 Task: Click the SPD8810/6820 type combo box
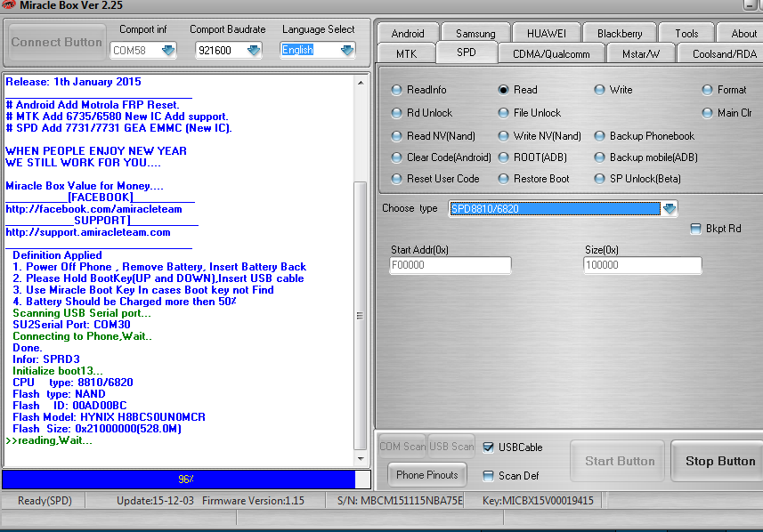pos(563,208)
